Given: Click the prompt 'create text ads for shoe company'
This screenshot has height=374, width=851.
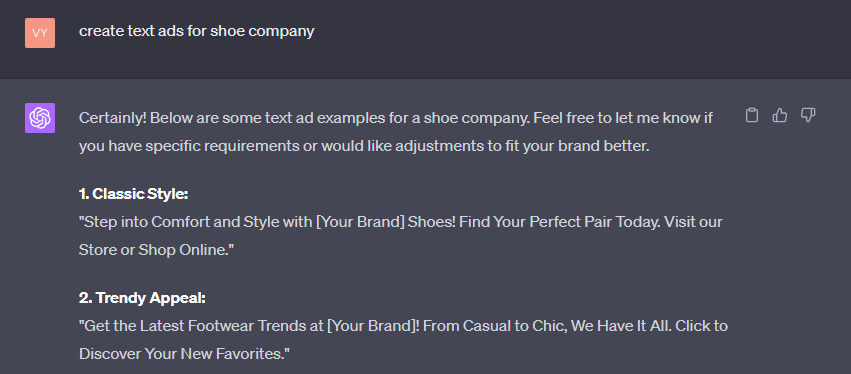Looking at the screenshot, I should 196,31.
